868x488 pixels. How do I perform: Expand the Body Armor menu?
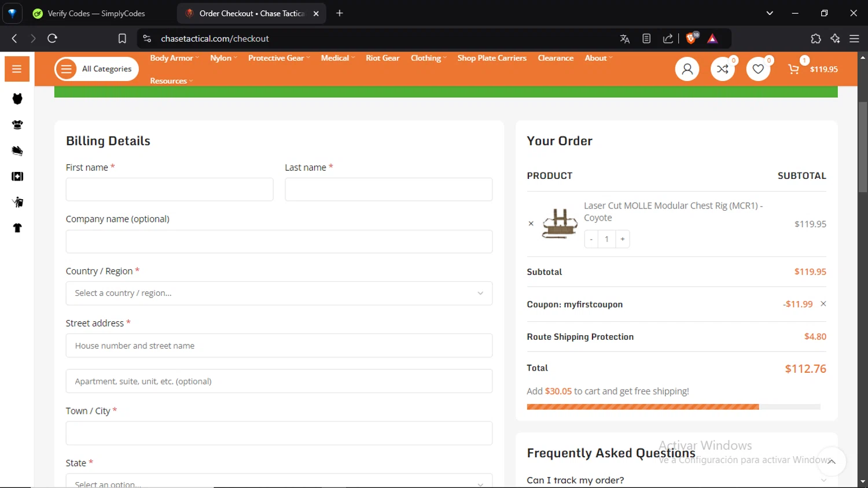pos(174,58)
